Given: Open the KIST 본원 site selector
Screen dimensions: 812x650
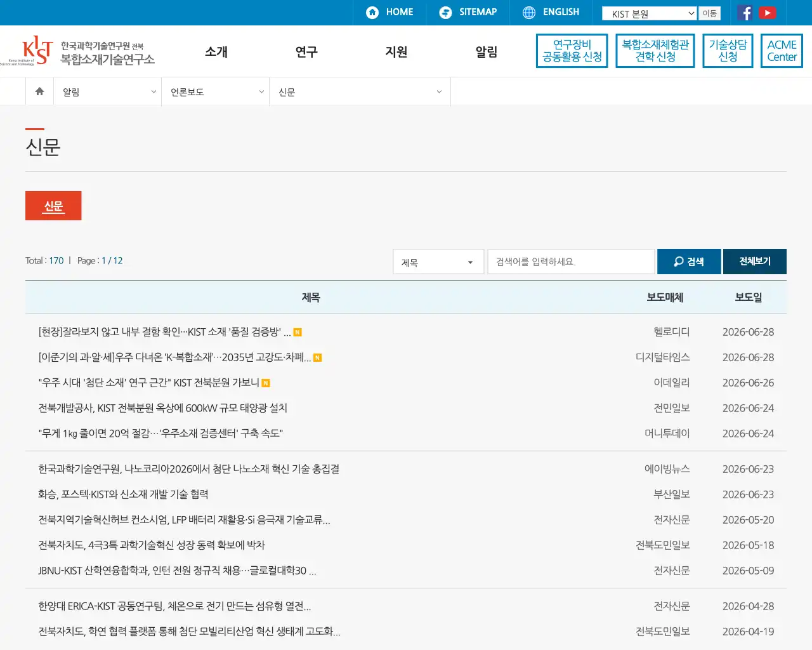Looking at the screenshot, I should click(x=650, y=13).
